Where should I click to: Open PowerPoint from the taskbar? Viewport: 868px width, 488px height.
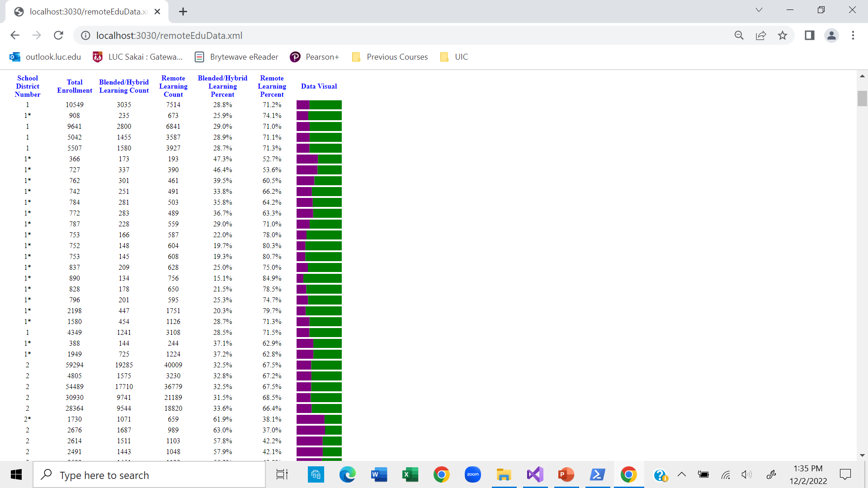point(566,475)
